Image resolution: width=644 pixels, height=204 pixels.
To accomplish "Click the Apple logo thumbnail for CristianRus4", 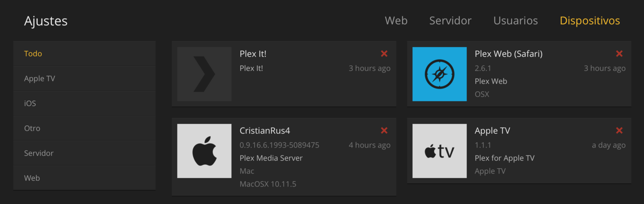I will pyautogui.click(x=204, y=151).
